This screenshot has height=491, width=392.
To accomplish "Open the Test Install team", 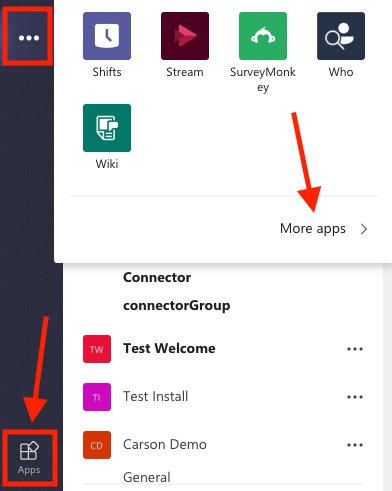I will point(156,397).
